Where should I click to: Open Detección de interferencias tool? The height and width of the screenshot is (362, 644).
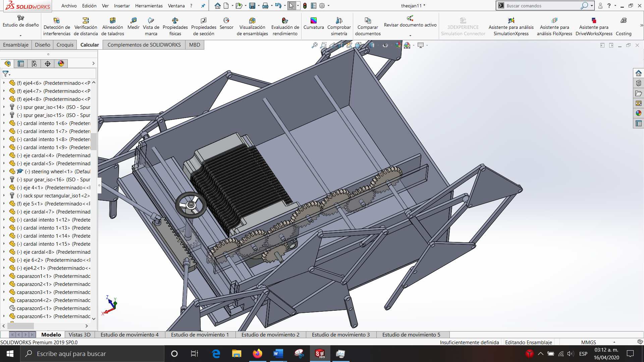point(57,26)
